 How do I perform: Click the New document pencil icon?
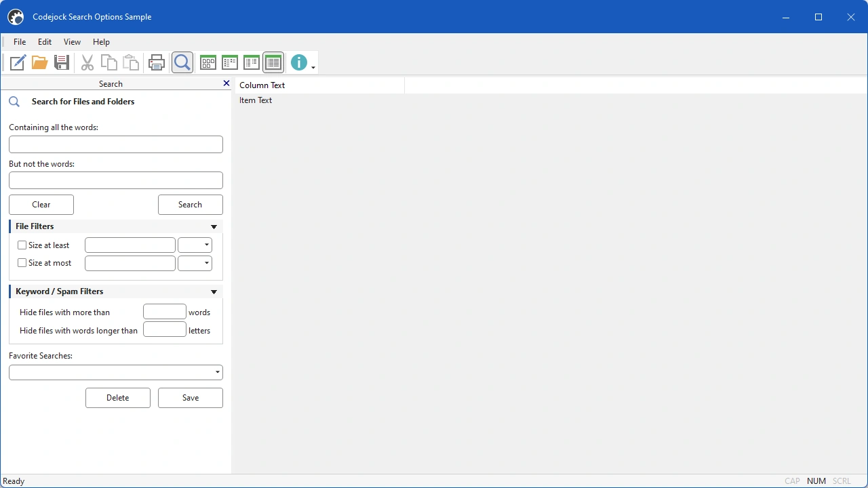[x=18, y=63]
